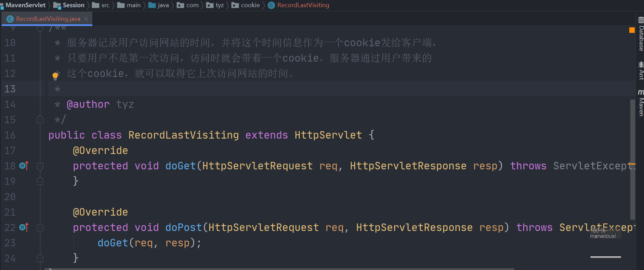
Task: Click HttpServlet after extends
Action: (x=328, y=135)
